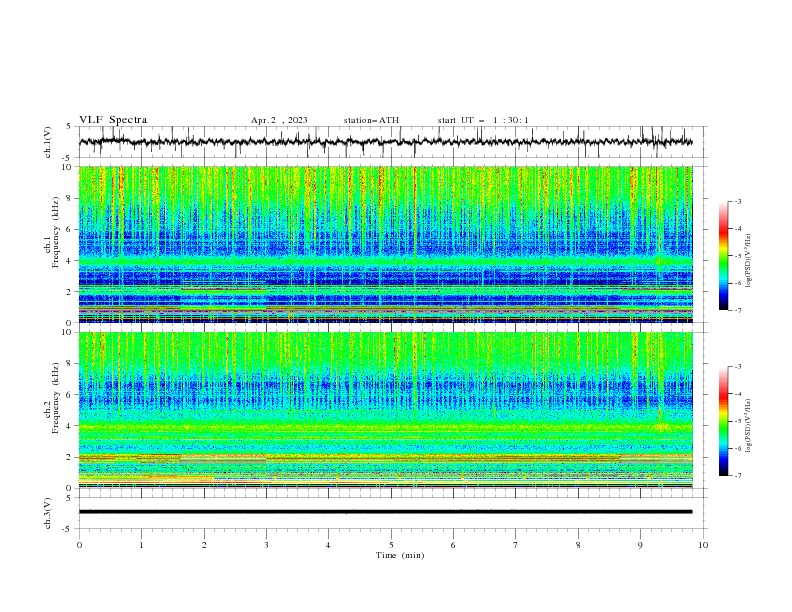Click the ch.3 flat black waveform trace
Viewport: 792px width, 612px height.
click(x=386, y=512)
